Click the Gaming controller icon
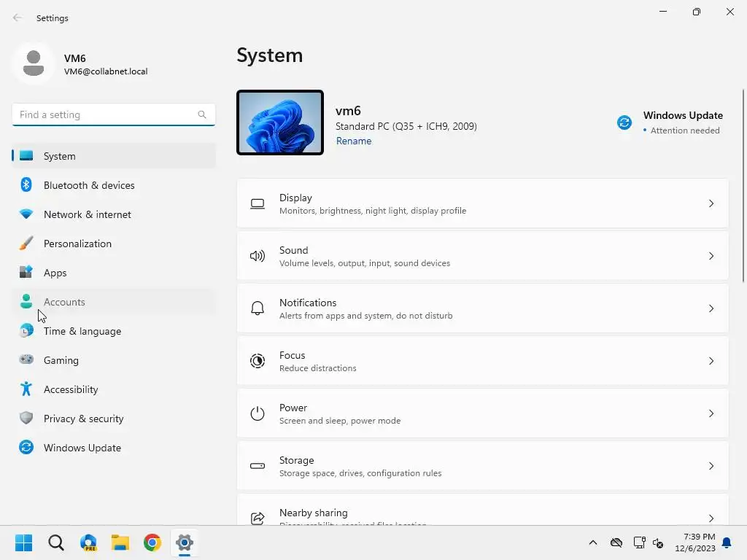 point(26,359)
